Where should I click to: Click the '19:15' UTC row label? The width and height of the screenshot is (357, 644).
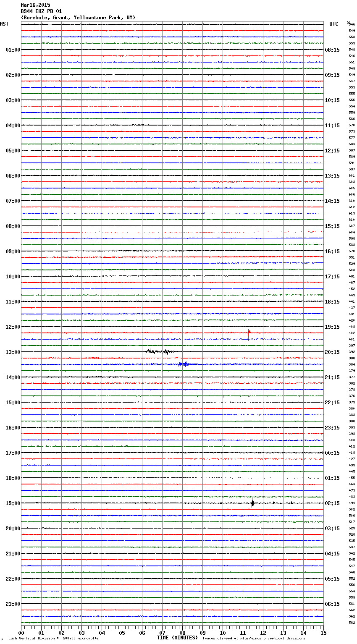pos(332,327)
